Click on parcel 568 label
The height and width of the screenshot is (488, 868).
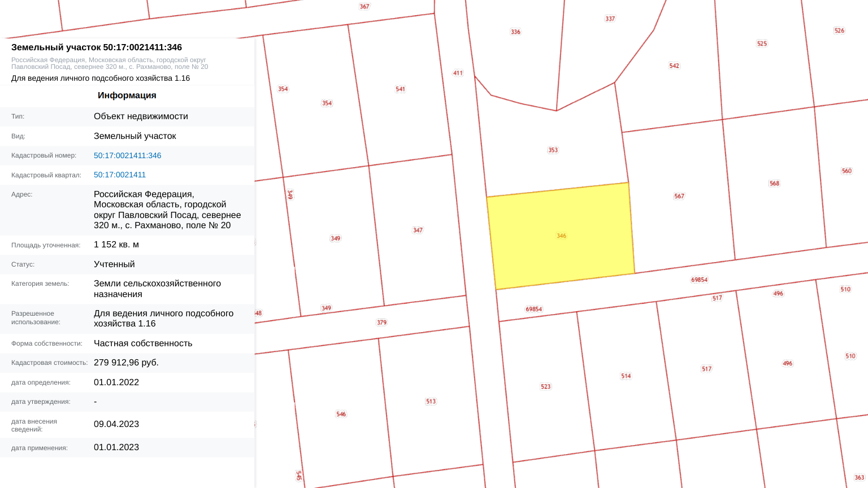tap(774, 184)
